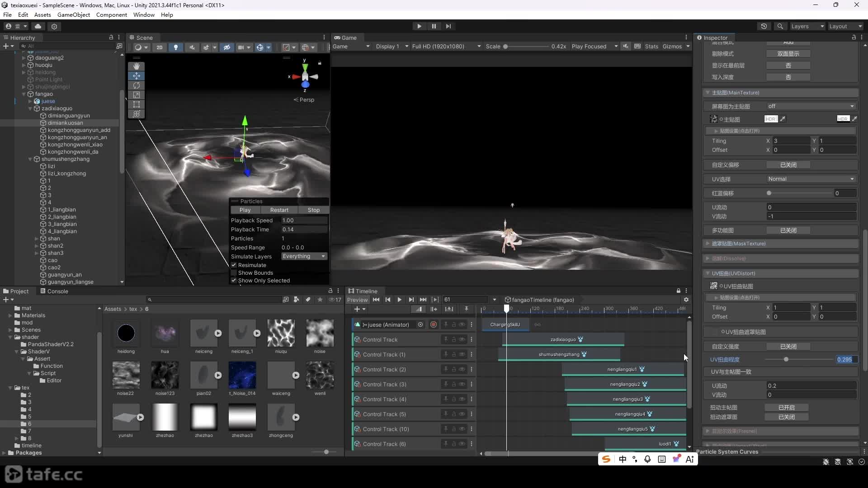Lock the Timeline panel
Image resolution: width=868 pixels, height=488 pixels.
678,291
